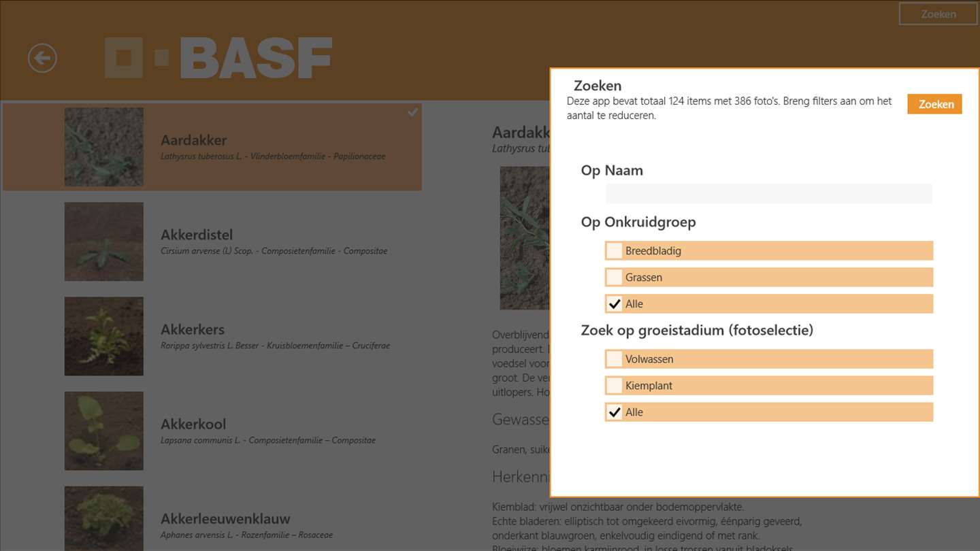Viewport: 980px width, 551px height.
Task: Focus the Op Naam text field
Action: (768, 194)
